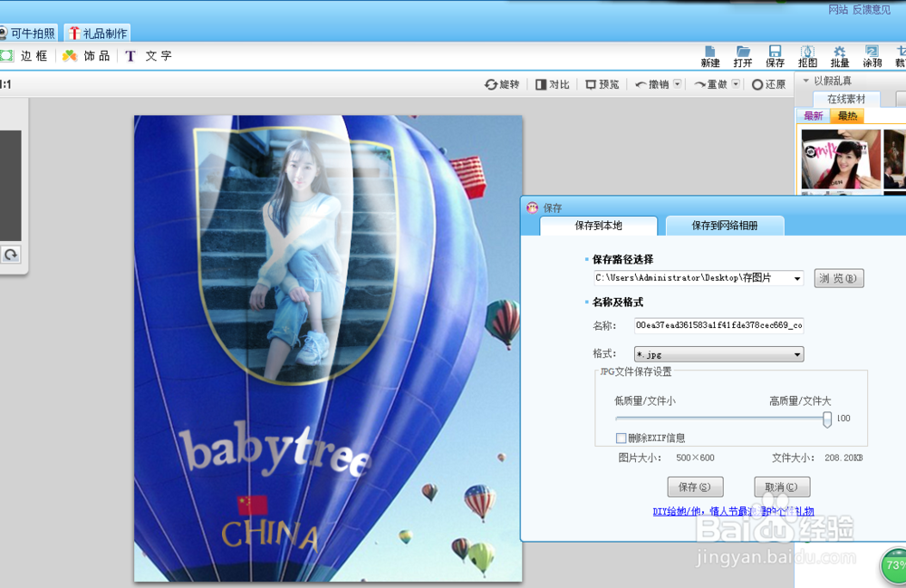Image resolution: width=906 pixels, height=588 pixels.
Task: Select the 在线素材 tab
Action: tap(846, 99)
